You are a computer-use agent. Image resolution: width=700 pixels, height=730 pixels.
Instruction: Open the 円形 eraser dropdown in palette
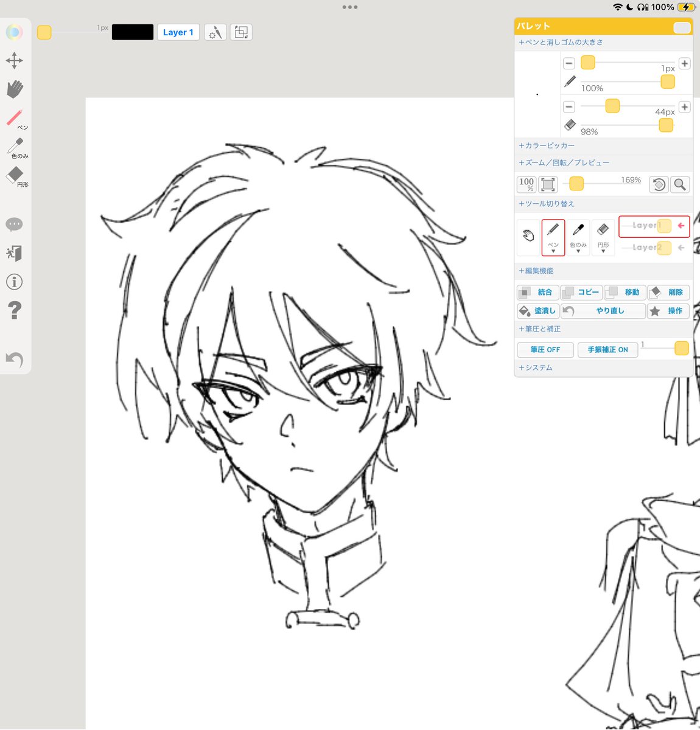pyautogui.click(x=603, y=237)
